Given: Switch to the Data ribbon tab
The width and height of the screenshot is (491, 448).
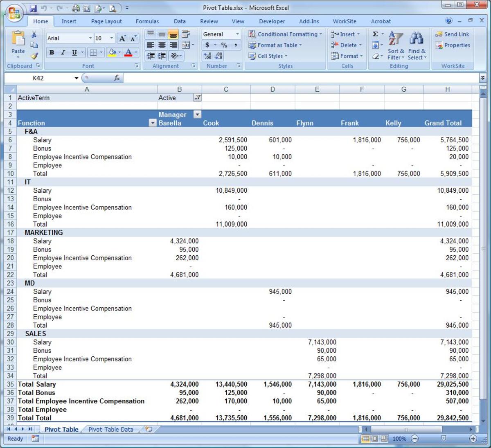Looking at the screenshot, I should tap(180, 21).
